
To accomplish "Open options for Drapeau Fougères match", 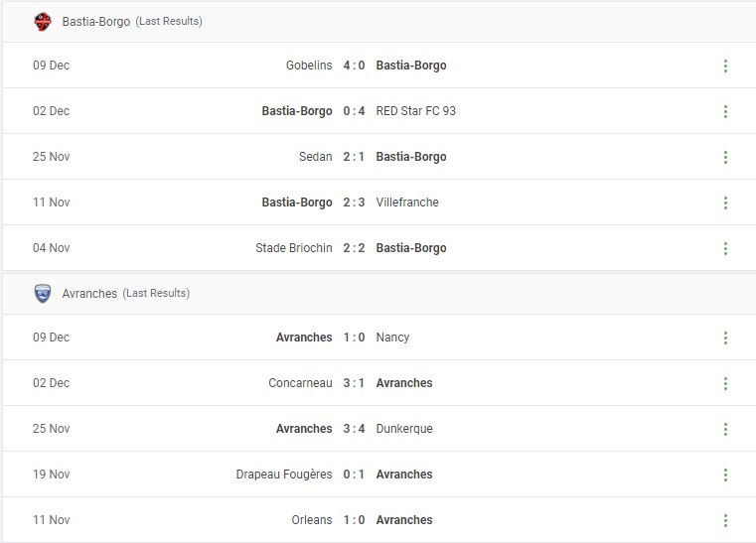I will click(x=725, y=475).
